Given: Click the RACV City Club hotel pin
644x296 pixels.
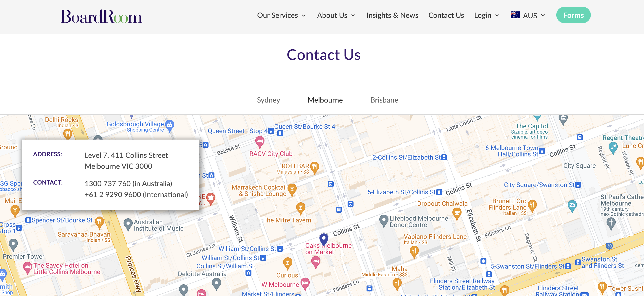Looking at the screenshot, I should click(x=260, y=142).
